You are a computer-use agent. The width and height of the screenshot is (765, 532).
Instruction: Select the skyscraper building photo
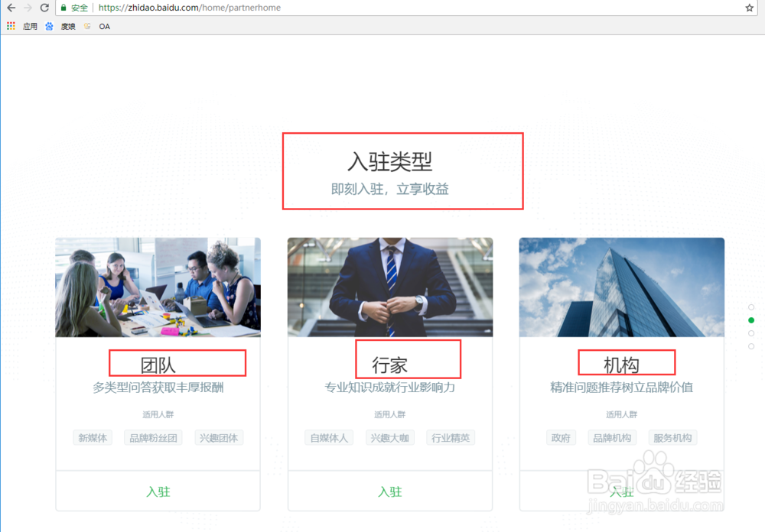pyautogui.click(x=621, y=287)
